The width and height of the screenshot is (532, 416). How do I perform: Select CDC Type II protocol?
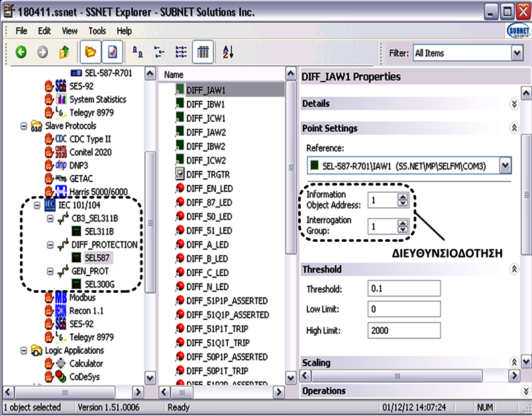(x=90, y=139)
